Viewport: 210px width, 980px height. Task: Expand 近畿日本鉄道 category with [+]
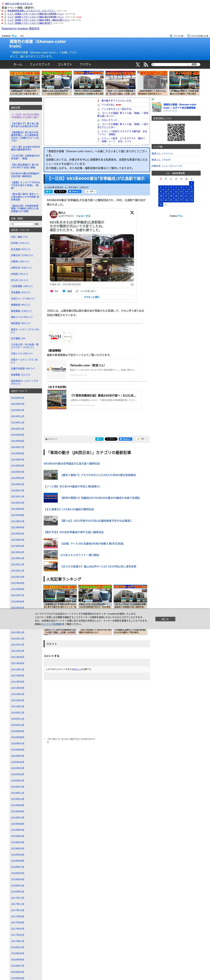[x=33, y=368]
